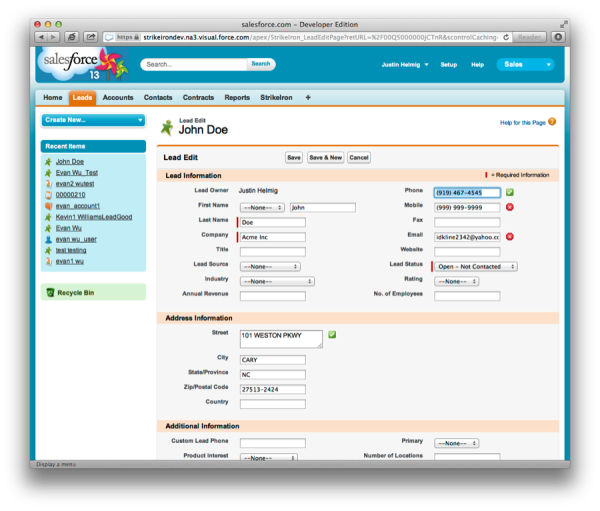Click the Reader button in address bar
The width and height of the screenshot is (600, 511).
tap(530, 37)
